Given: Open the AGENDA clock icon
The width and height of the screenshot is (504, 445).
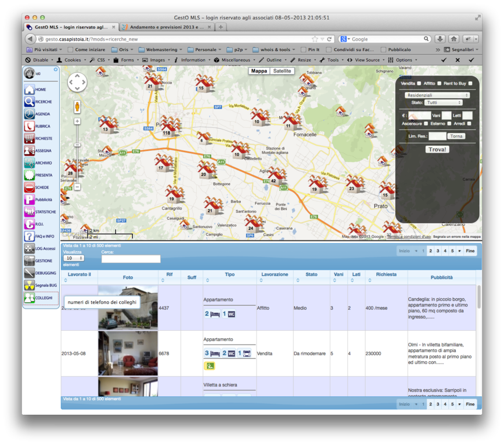Looking at the screenshot, I should pyautogui.click(x=29, y=114).
